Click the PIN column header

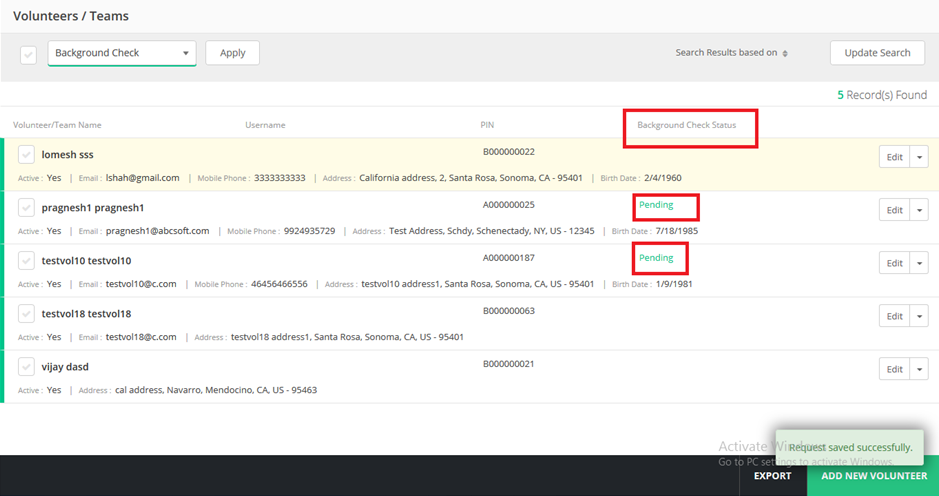[487, 125]
